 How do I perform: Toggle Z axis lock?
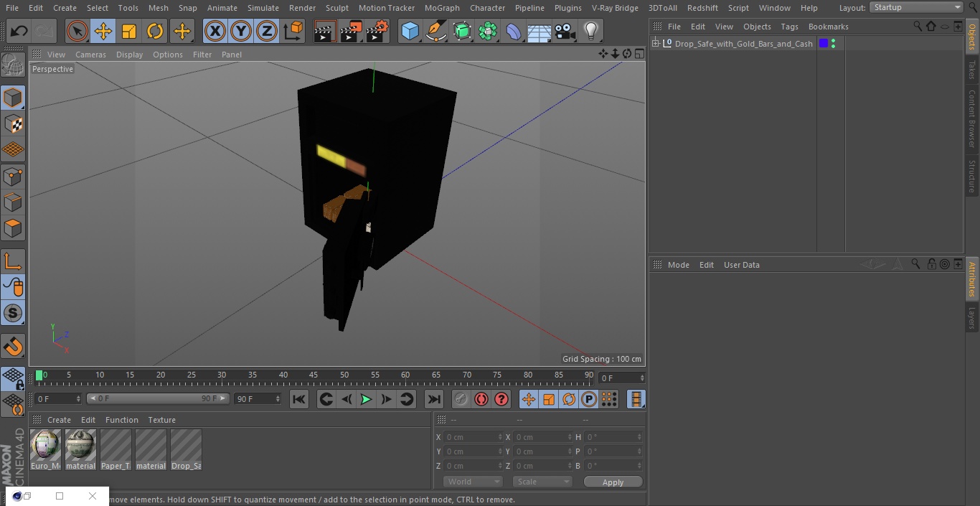point(267,31)
